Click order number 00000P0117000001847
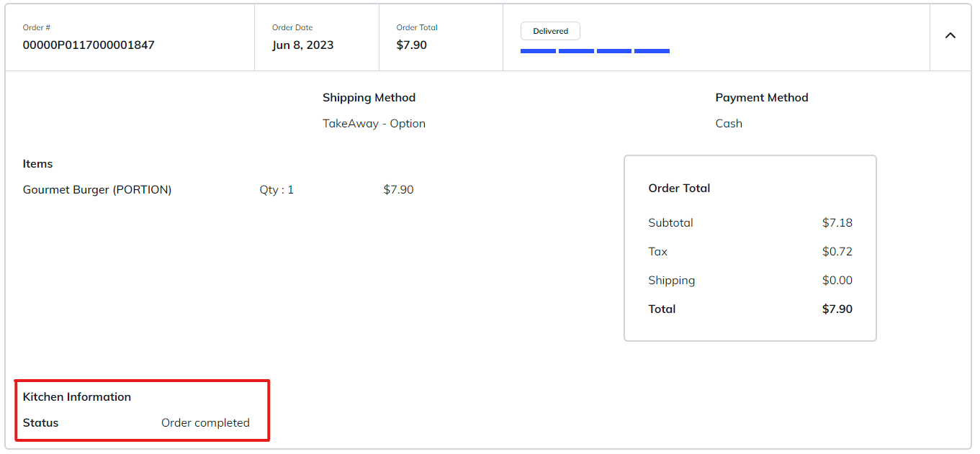Viewport: 980px width, 454px height. [89, 45]
